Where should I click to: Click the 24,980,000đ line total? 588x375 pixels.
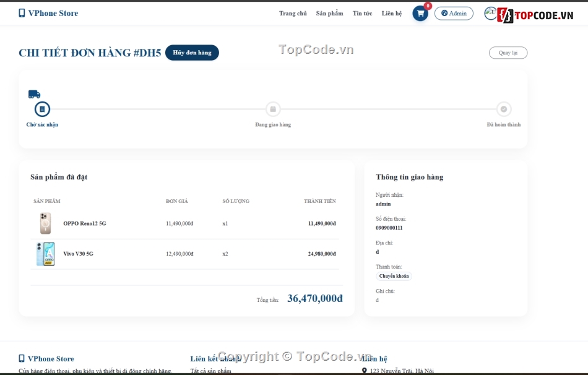click(x=322, y=254)
